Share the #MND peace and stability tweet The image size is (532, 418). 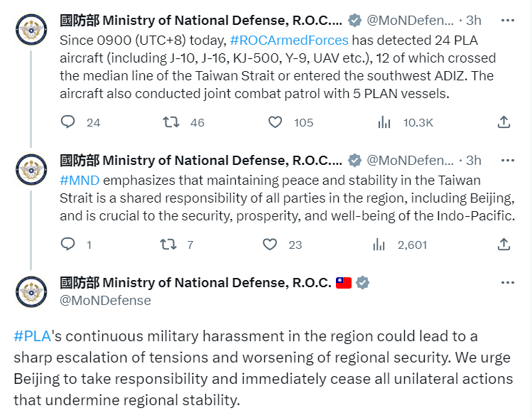(x=504, y=245)
